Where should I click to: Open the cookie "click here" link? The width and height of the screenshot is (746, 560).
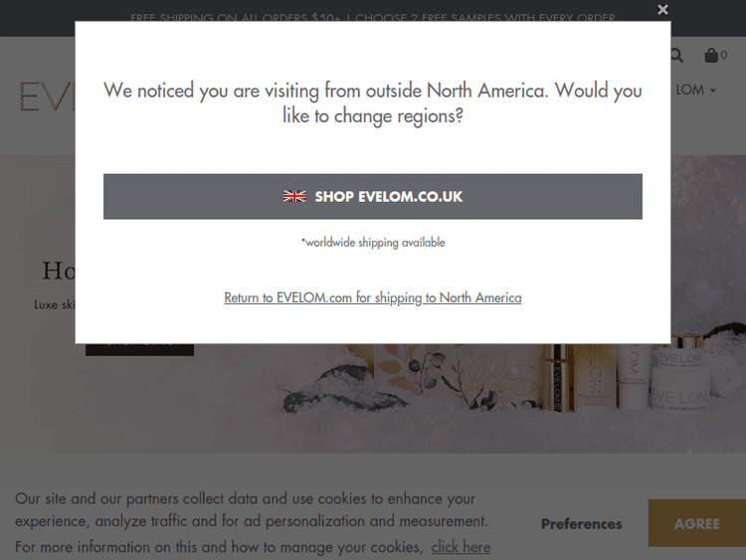461,547
